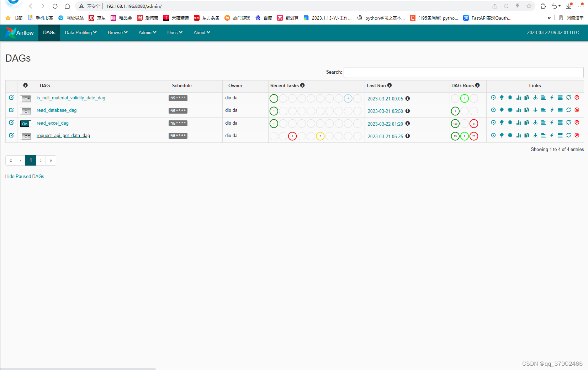Open Graph View for is_null_material_validity_date_dag
The width and height of the screenshot is (588, 370).
tap(510, 98)
